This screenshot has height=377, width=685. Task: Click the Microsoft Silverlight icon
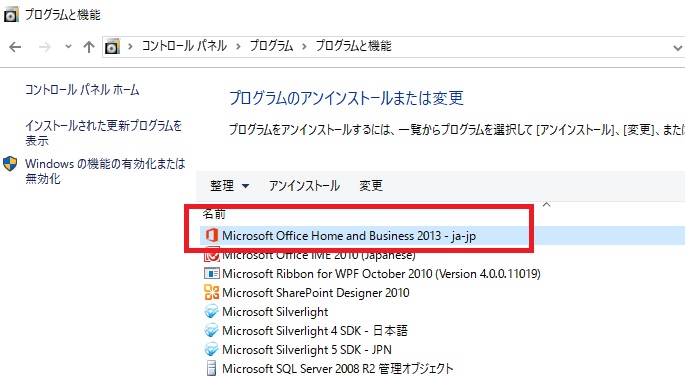pos(211,311)
